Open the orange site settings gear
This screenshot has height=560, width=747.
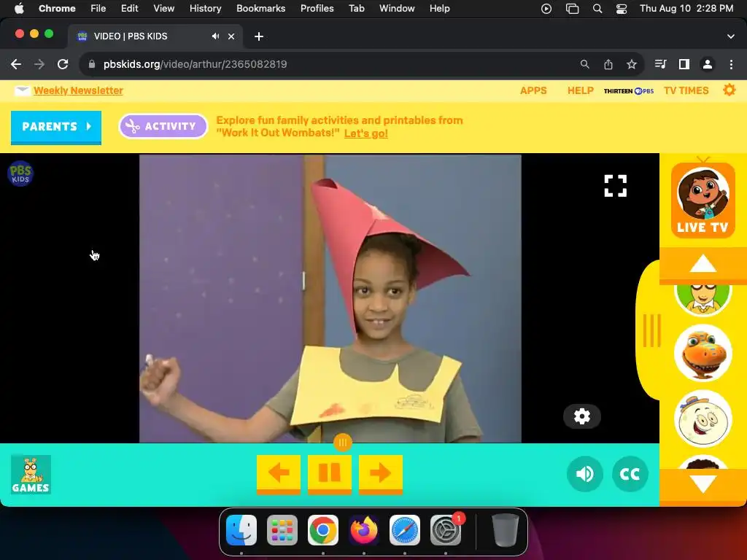pos(729,90)
